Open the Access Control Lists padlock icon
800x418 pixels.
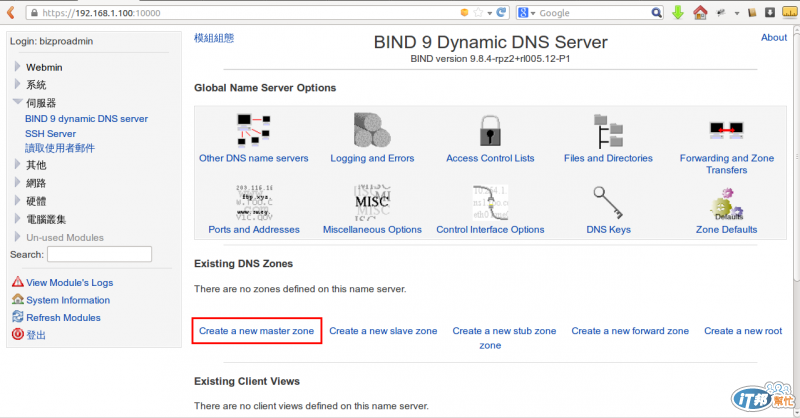click(x=490, y=131)
